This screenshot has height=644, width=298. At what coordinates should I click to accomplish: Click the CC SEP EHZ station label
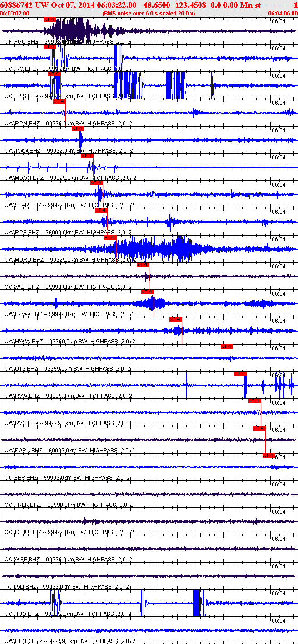pyautogui.click(x=21, y=477)
